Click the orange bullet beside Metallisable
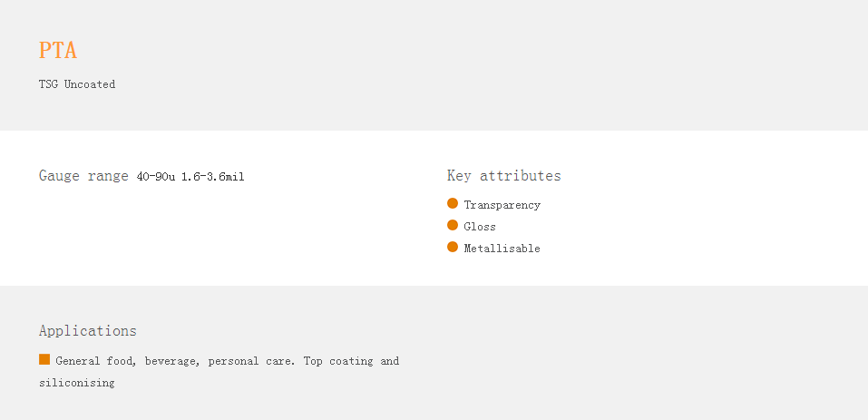This screenshot has height=420, width=868. (453, 247)
